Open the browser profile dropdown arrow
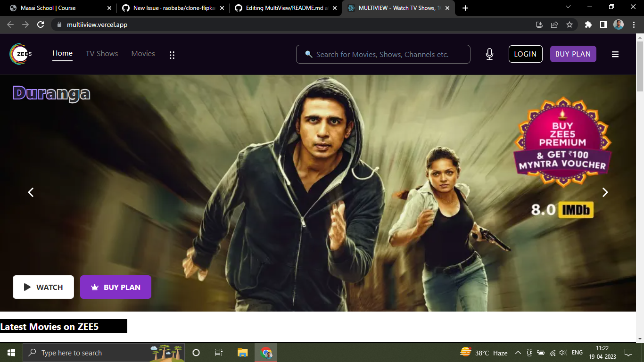Viewport: 644px width, 362px height. coord(568,8)
